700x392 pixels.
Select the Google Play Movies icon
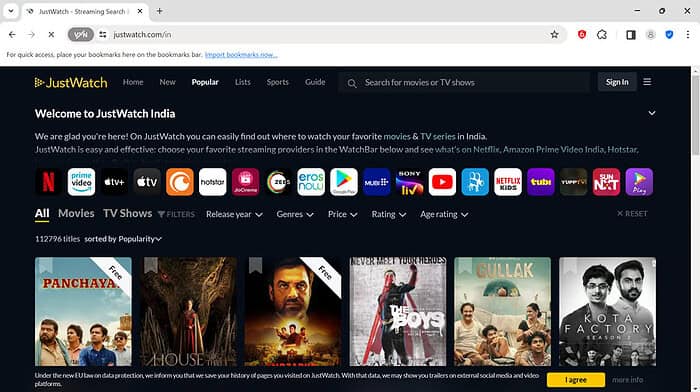point(344,182)
